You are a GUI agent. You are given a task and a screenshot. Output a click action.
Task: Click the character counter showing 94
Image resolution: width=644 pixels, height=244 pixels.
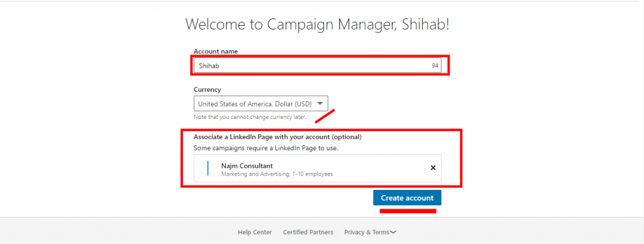click(x=435, y=66)
